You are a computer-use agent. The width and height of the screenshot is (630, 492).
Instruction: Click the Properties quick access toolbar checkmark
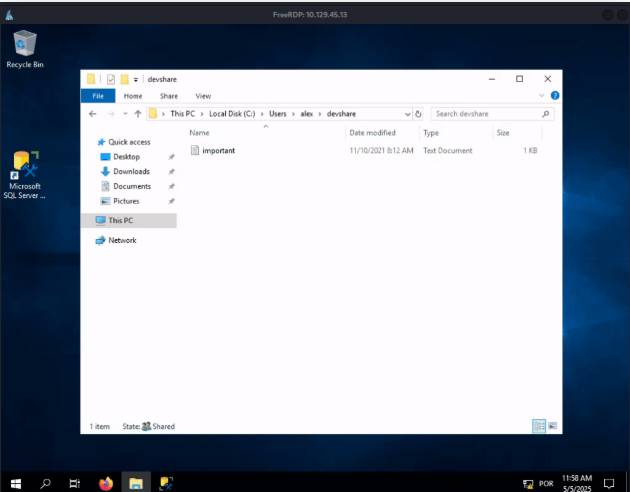click(x=111, y=79)
